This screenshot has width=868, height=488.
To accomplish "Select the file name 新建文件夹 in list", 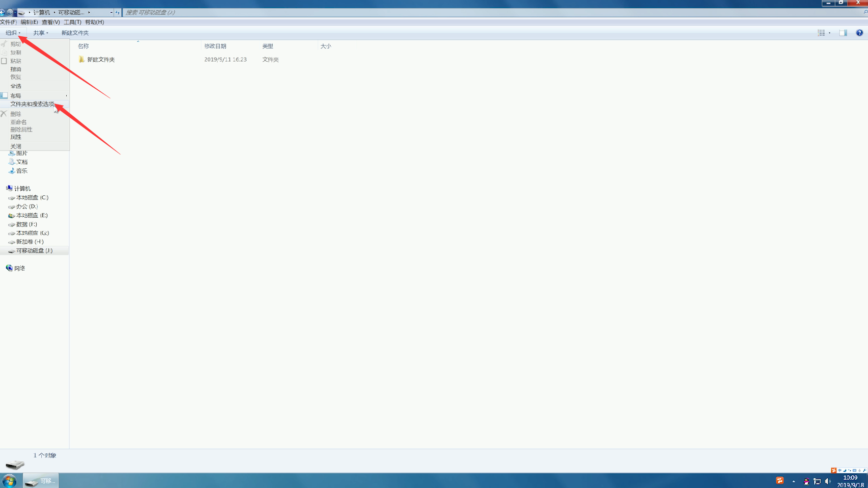I will tap(101, 60).
